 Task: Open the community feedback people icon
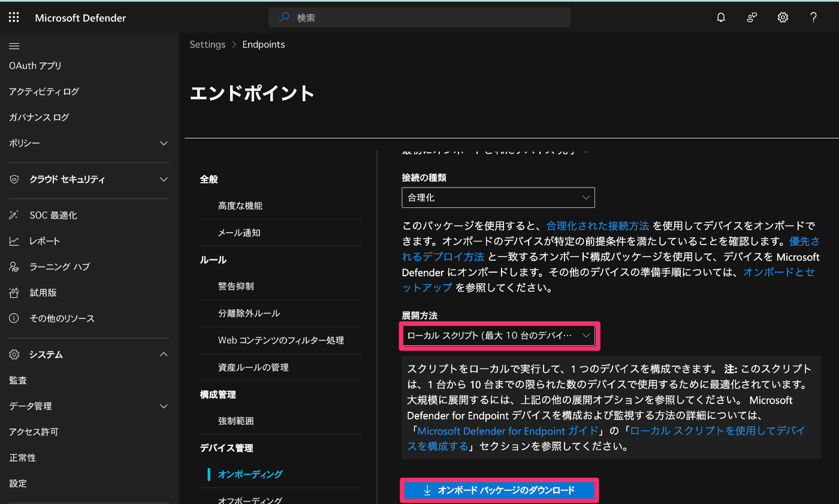pos(752,17)
